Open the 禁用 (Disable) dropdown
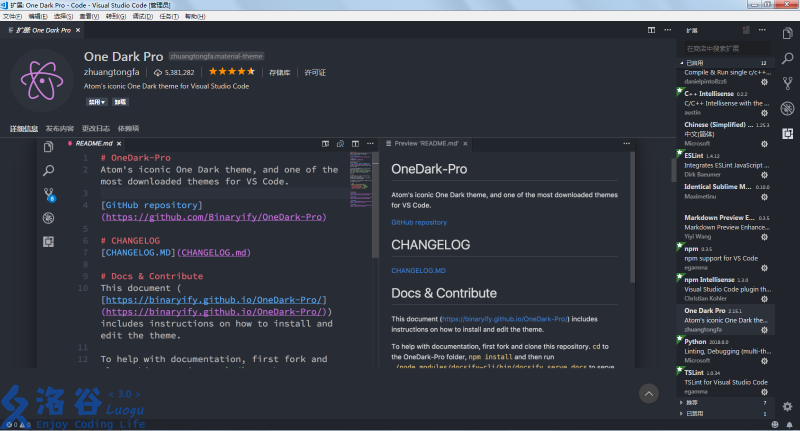 96,102
